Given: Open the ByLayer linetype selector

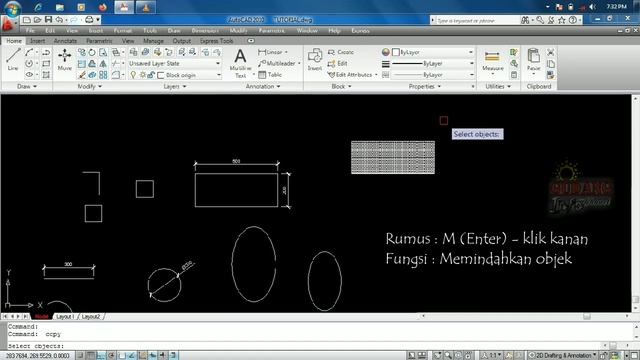Looking at the screenshot, I should (433, 75).
